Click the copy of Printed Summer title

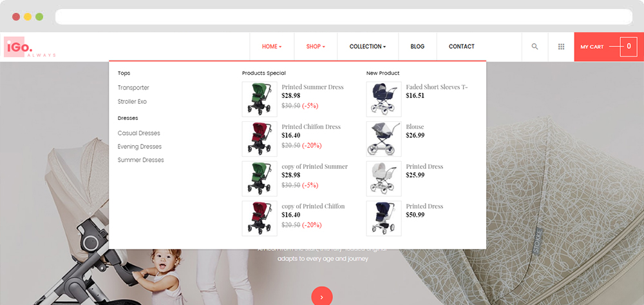point(315,166)
